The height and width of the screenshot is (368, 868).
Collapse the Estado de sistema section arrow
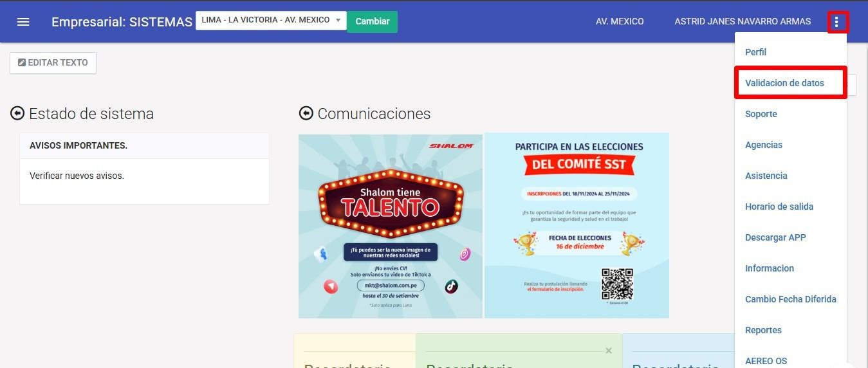click(17, 114)
